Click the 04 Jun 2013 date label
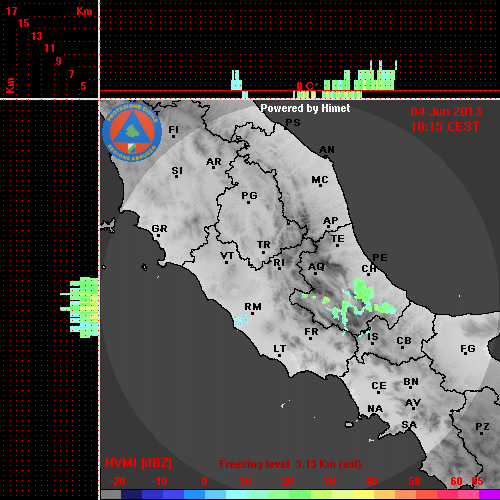The image size is (500, 500). click(x=446, y=112)
